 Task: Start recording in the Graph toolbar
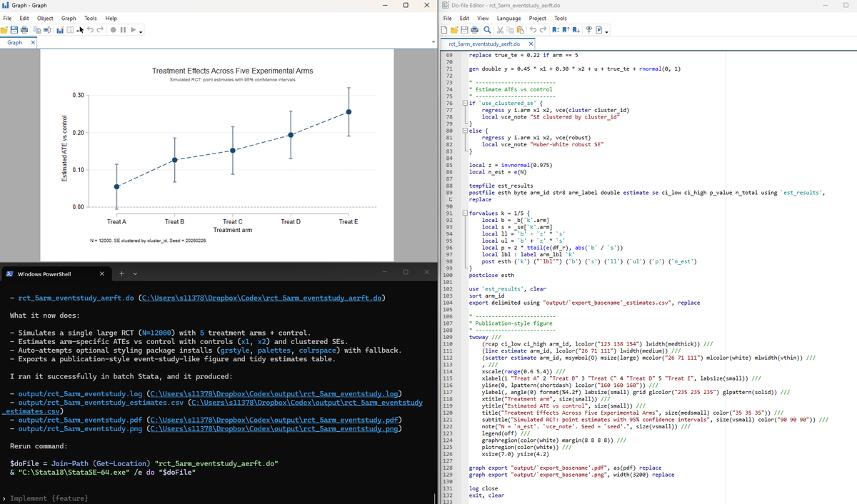tap(113, 30)
